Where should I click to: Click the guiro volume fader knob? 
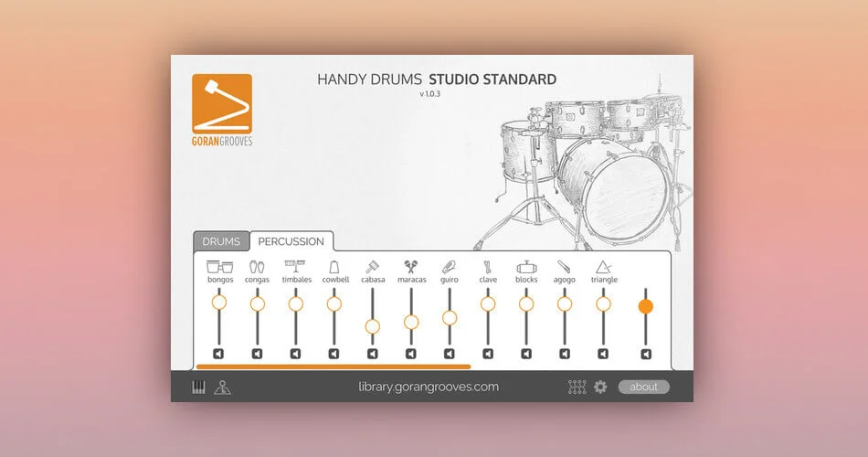pos(450,318)
